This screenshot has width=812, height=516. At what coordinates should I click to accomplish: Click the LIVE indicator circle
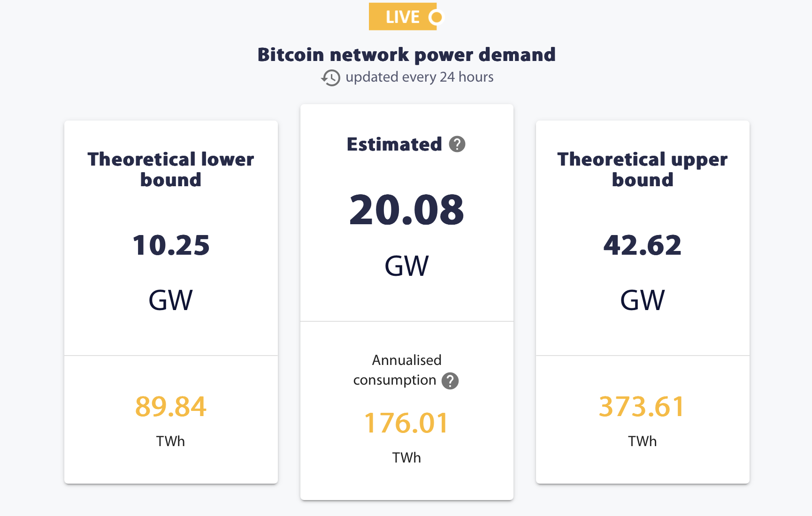(x=436, y=17)
